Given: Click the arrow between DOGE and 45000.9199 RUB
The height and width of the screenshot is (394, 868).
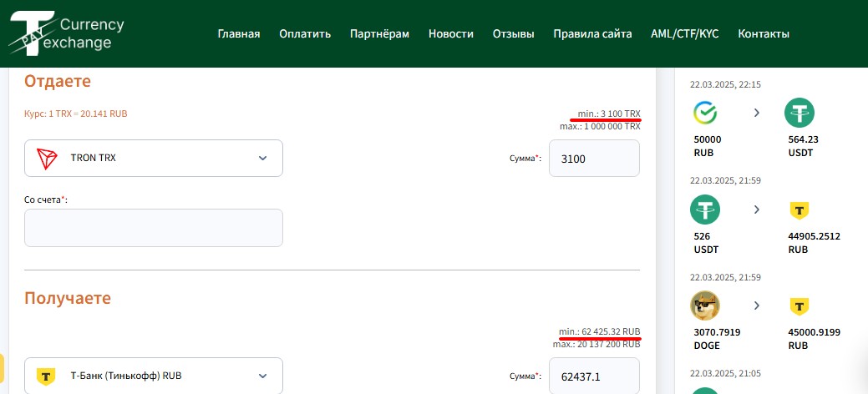Looking at the screenshot, I should [x=756, y=306].
